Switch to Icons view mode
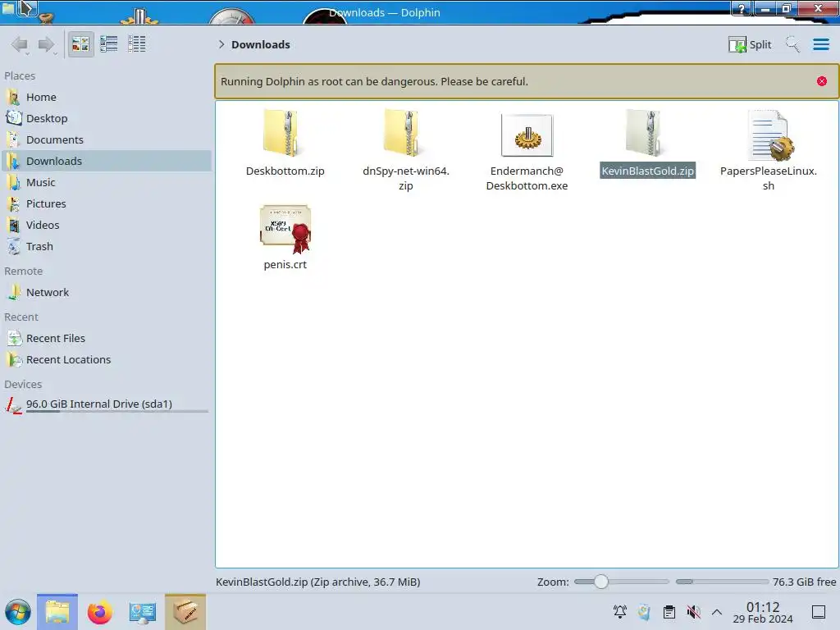Viewport: 840px width, 630px height. point(80,44)
